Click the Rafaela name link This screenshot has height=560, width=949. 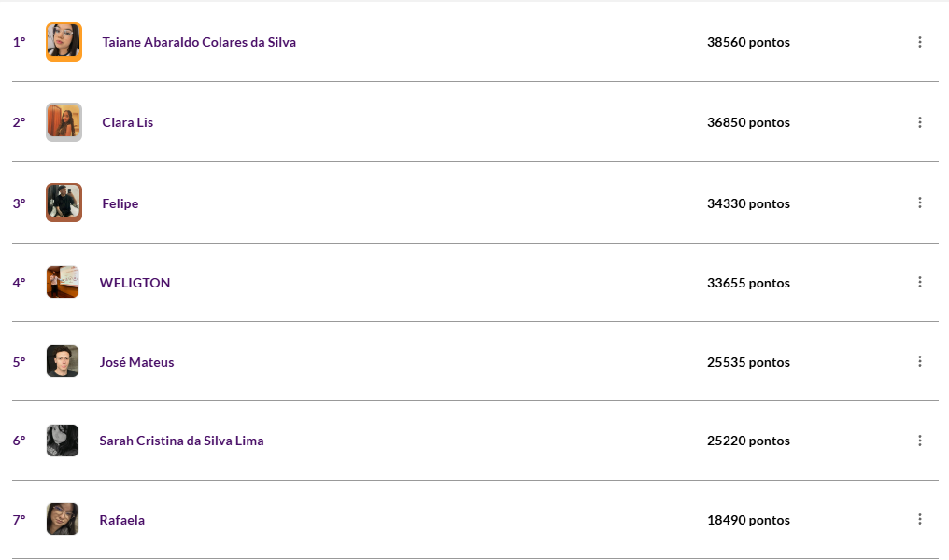(x=122, y=520)
